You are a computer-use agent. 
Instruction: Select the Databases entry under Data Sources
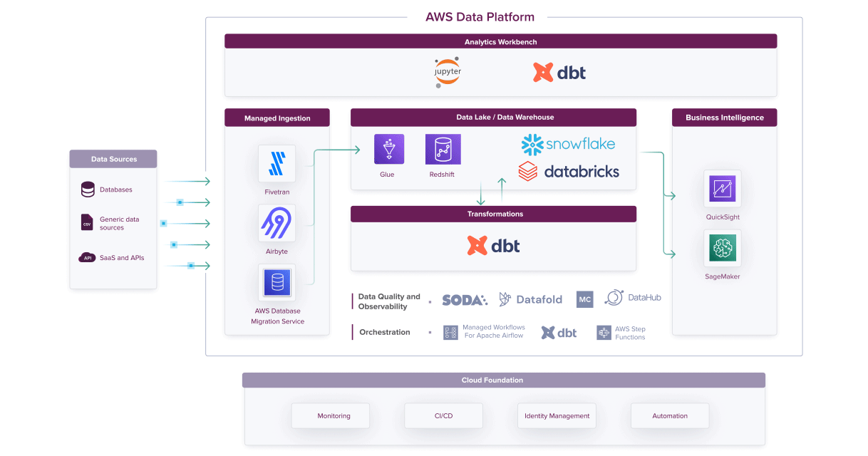pyautogui.click(x=107, y=190)
